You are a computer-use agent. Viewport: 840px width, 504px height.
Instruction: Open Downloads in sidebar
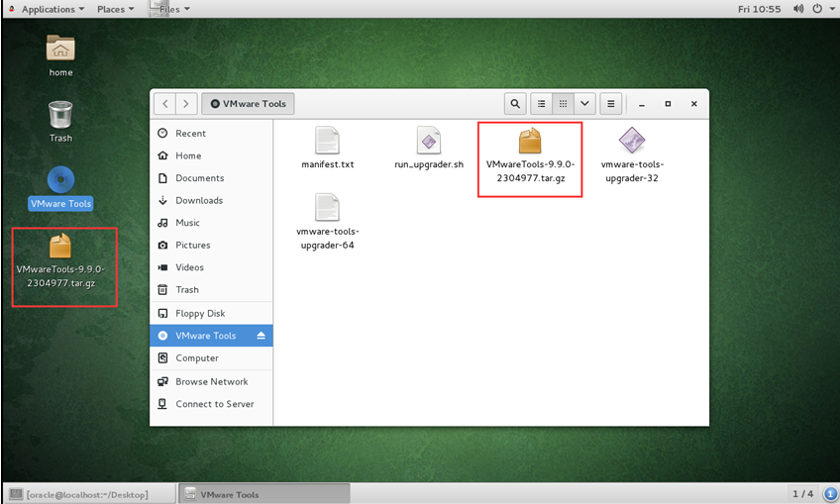(x=211, y=200)
